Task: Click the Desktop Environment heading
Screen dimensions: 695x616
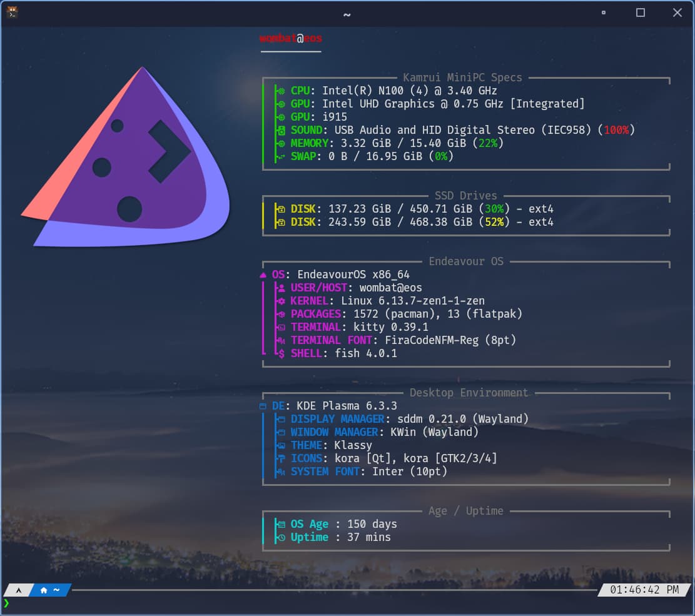Action: point(469,393)
